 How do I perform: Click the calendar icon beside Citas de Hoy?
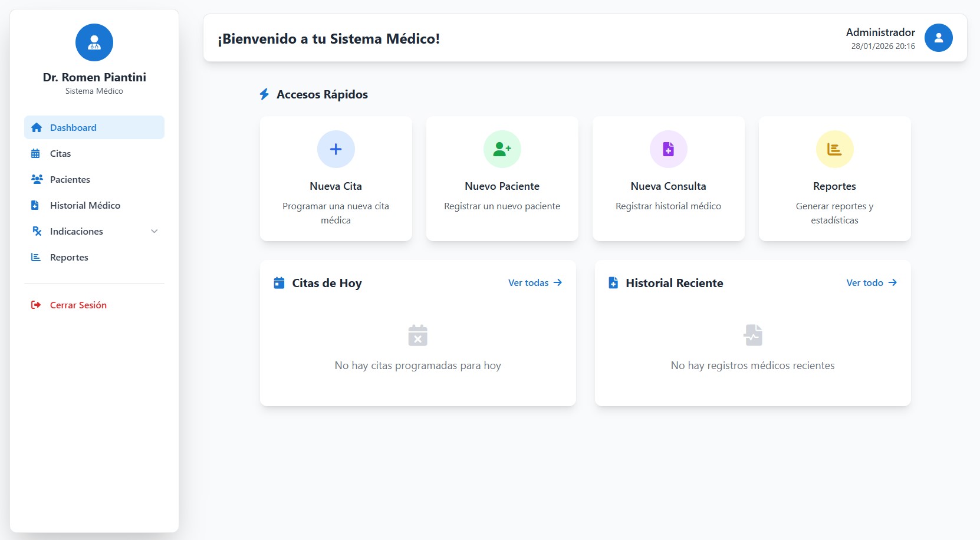tap(279, 283)
